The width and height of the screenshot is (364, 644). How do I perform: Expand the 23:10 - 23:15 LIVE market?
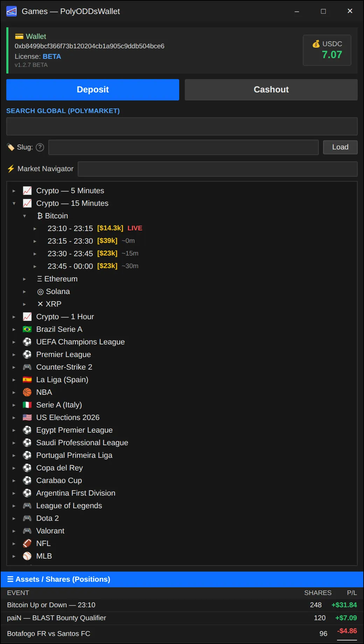35,229
